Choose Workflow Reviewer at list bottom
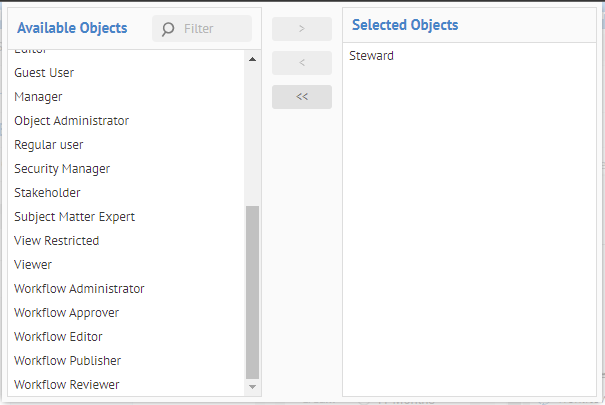 [x=67, y=385]
